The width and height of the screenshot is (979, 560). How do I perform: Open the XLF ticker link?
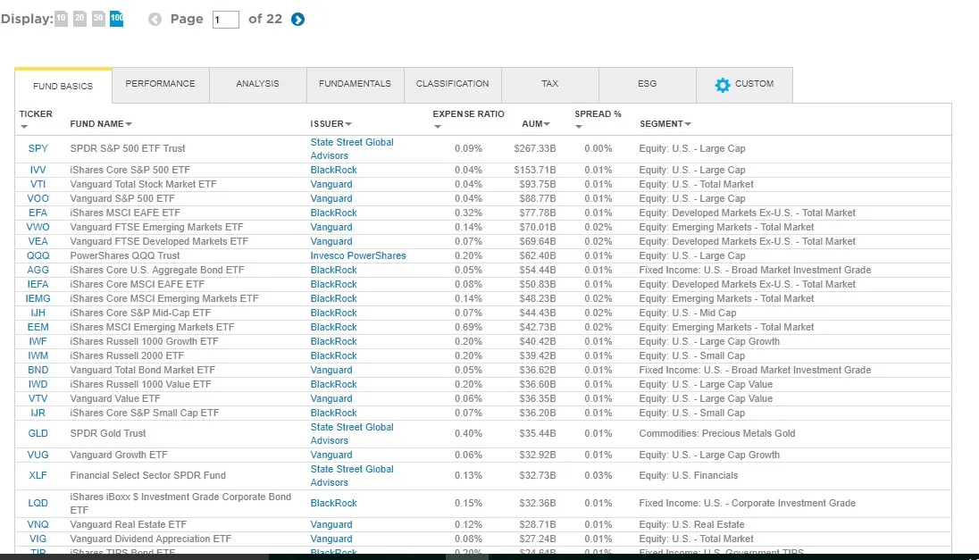[x=38, y=476]
